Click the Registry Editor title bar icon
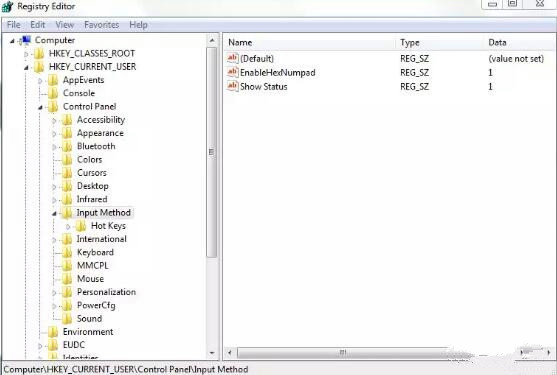Screen dimensions: 557x375 coord(8,6)
